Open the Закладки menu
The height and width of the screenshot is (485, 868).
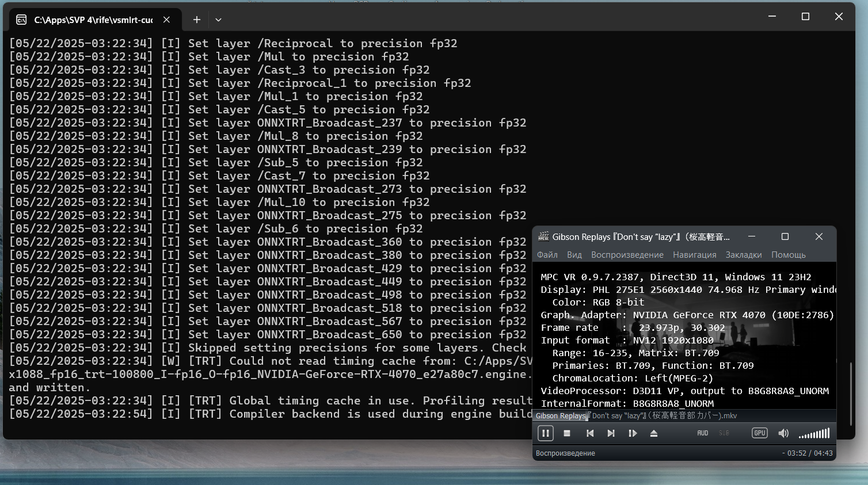(x=743, y=255)
